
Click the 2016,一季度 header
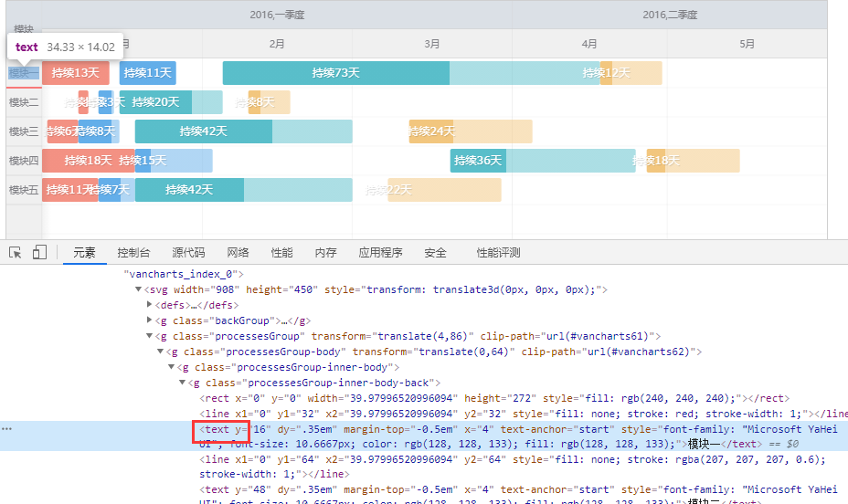point(277,15)
